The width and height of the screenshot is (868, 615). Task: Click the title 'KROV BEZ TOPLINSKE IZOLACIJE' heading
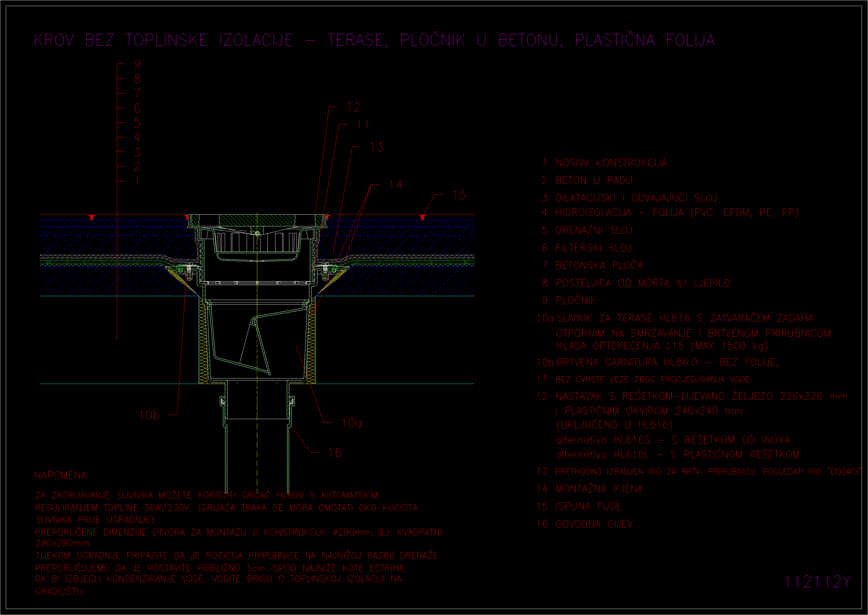click(163, 40)
